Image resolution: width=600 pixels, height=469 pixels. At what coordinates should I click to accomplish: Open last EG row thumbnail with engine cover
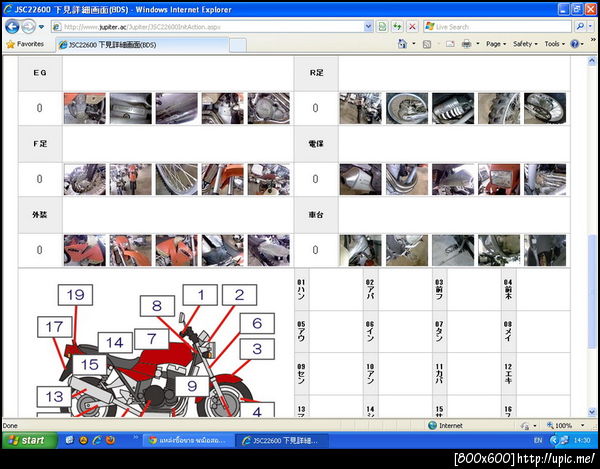(269, 108)
